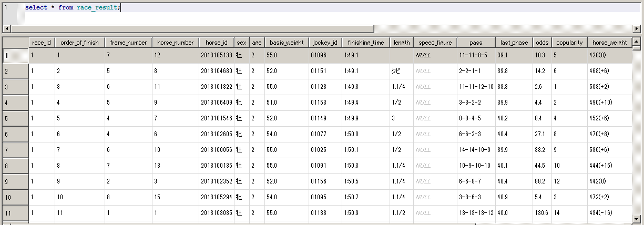Click the horse_weight column header

pyautogui.click(x=610, y=43)
